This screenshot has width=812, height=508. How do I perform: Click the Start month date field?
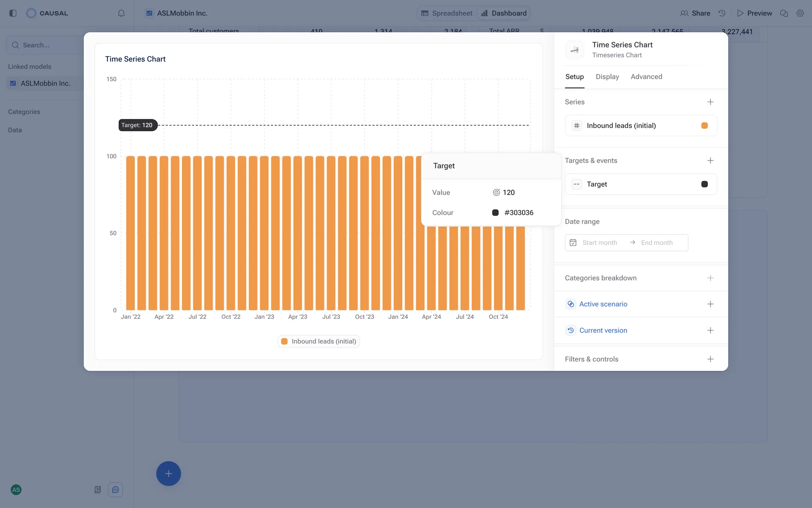[x=599, y=243]
